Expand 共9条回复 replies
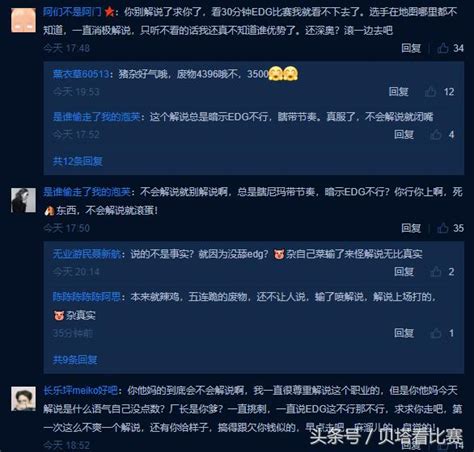Screen dimensions: 474x452 pos(75,359)
